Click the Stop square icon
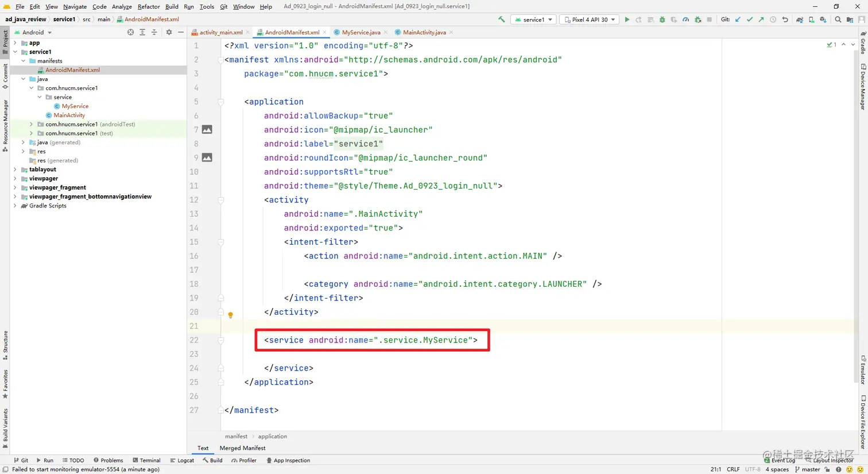This screenshot has height=474, width=868. [709, 20]
